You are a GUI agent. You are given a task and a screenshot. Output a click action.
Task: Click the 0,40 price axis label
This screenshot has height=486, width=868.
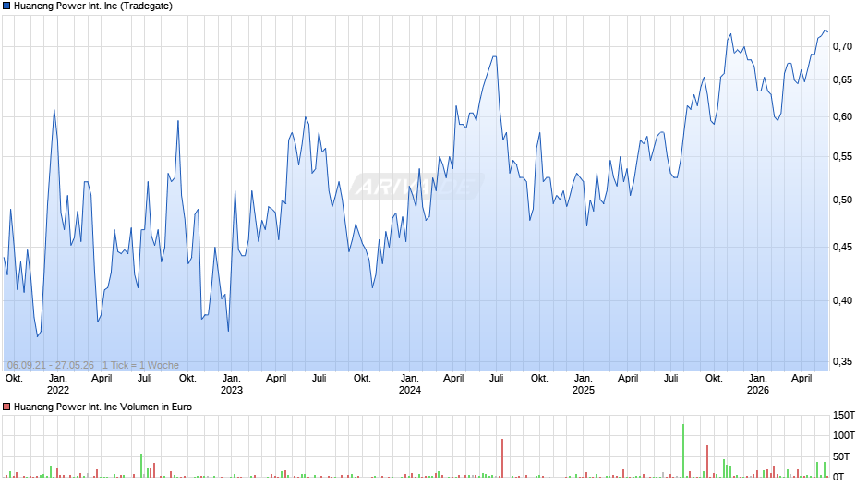[x=842, y=300]
